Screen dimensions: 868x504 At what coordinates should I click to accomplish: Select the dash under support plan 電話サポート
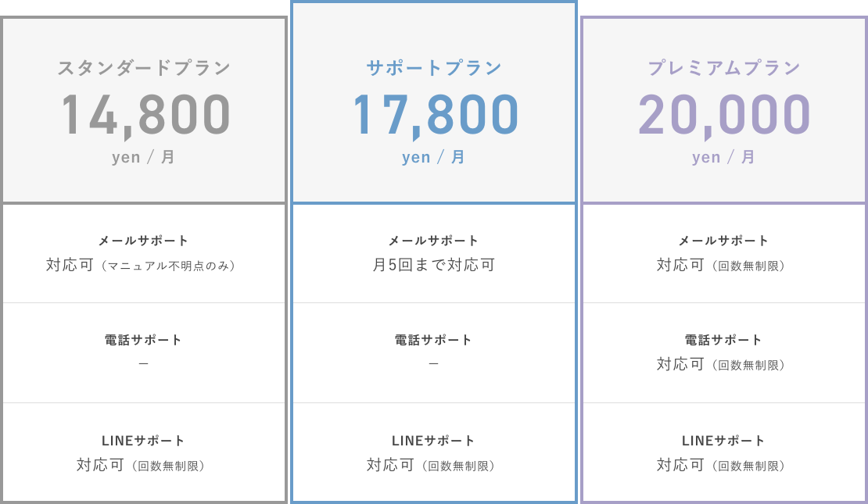point(434,364)
